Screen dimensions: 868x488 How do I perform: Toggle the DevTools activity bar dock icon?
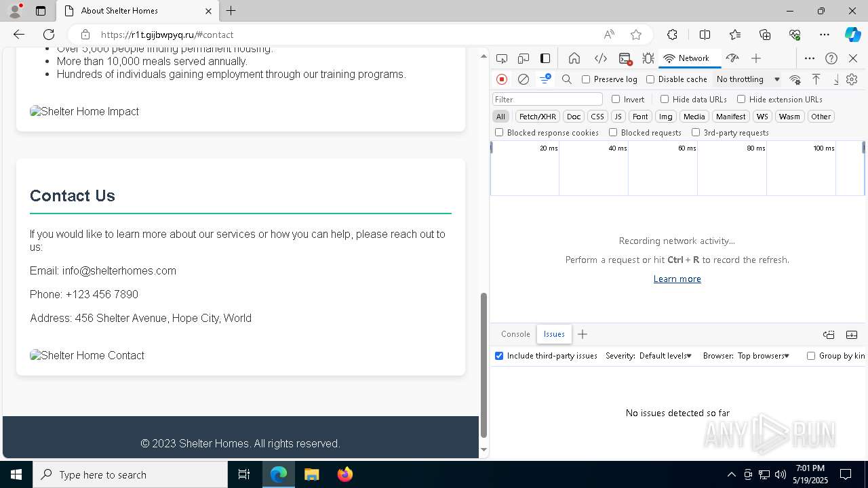[x=545, y=58]
